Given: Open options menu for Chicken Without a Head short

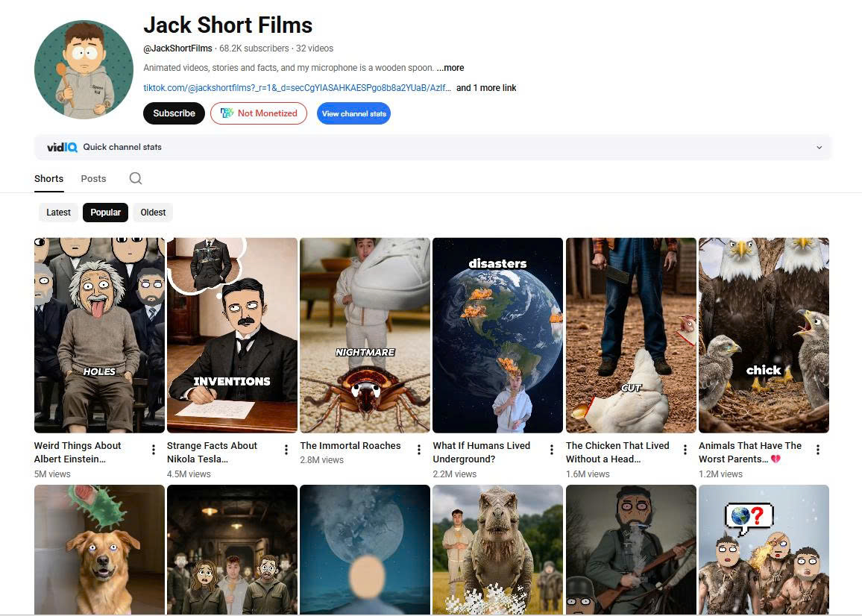Looking at the screenshot, I should coord(685,450).
